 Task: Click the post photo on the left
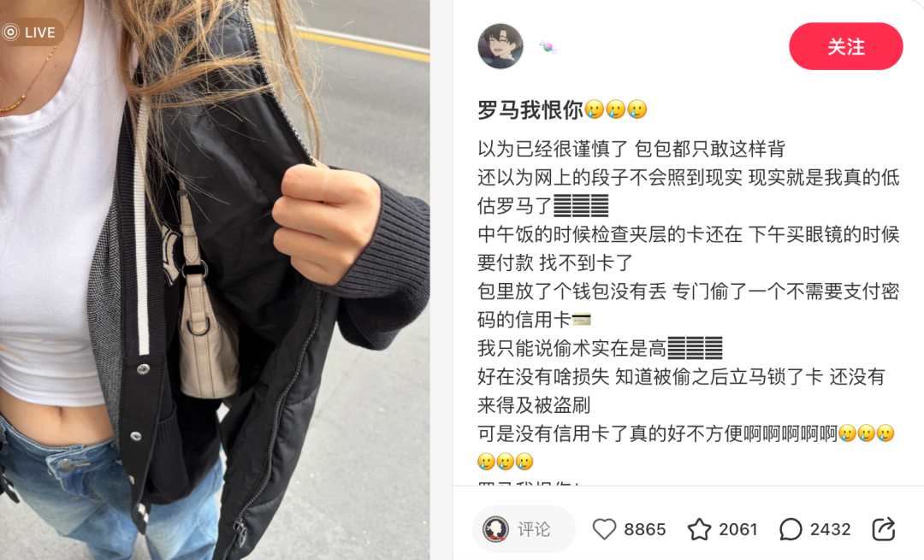click(x=215, y=280)
